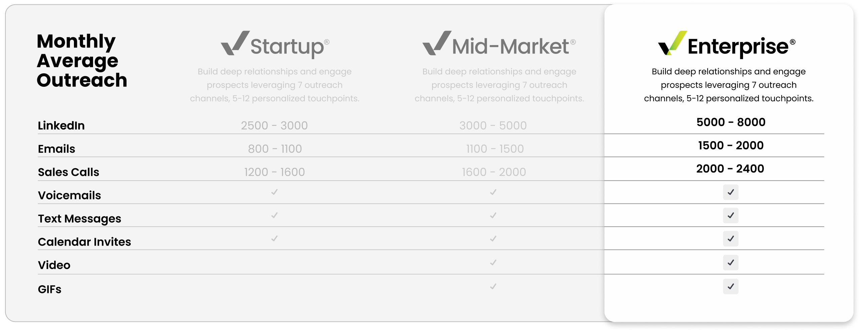Image resolution: width=868 pixels, height=334 pixels.
Task: Click the Mid-Market Text Messages check icon
Action: pyautogui.click(x=493, y=215)
